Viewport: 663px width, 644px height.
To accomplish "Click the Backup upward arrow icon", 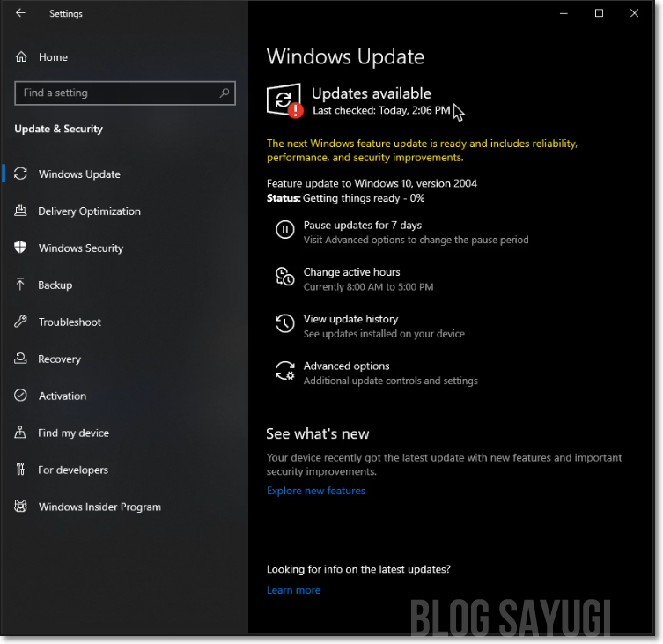I will point(20,285).
